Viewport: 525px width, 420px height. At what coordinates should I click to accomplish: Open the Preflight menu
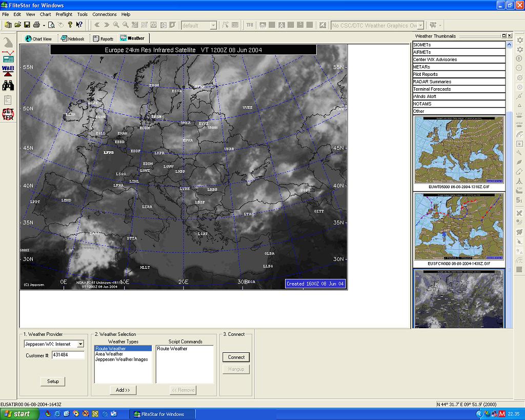tap(64, 14)
